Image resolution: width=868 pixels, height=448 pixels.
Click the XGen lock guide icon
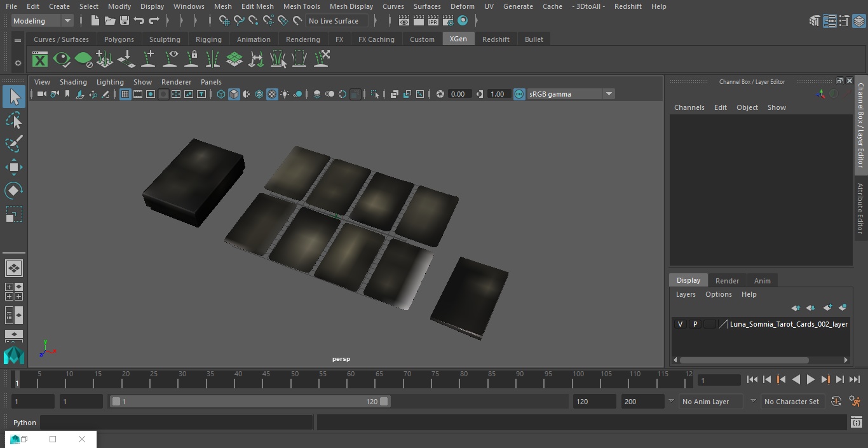[x=191, y=59]
